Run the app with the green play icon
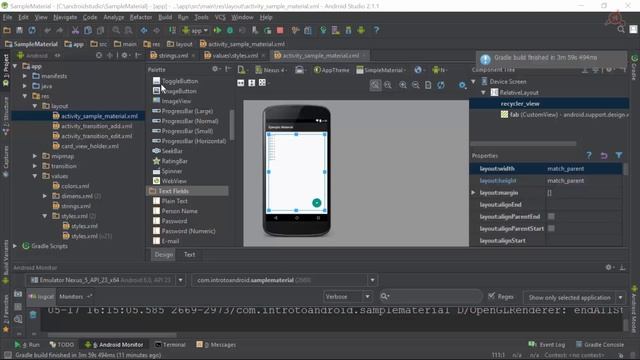The height and width of the screenshot is (360, 640). (218, 30)
